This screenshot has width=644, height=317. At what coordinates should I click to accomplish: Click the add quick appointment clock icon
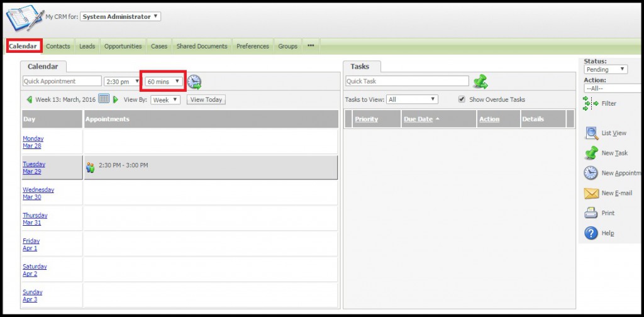click(194, 82)
